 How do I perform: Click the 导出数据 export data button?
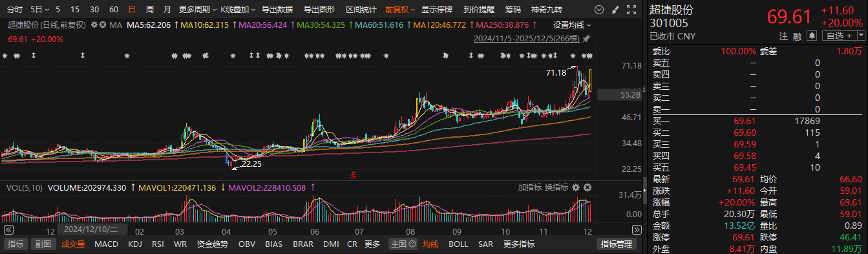point(277,10)
